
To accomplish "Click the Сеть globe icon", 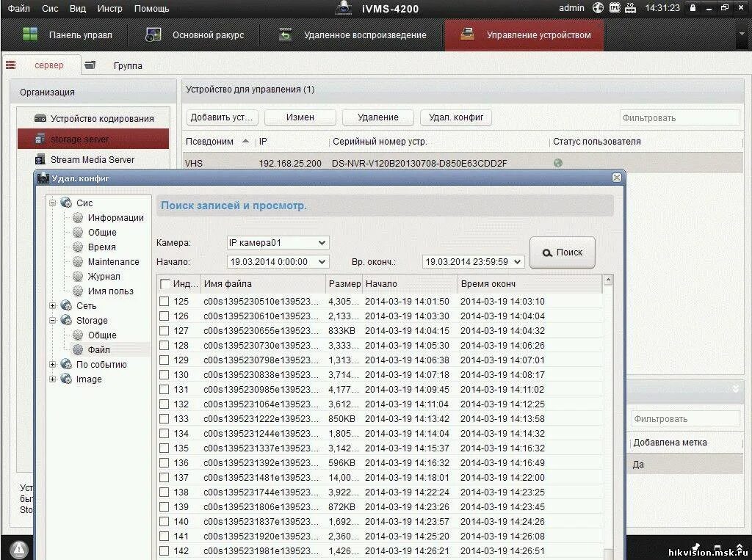I will coord(66,305).
